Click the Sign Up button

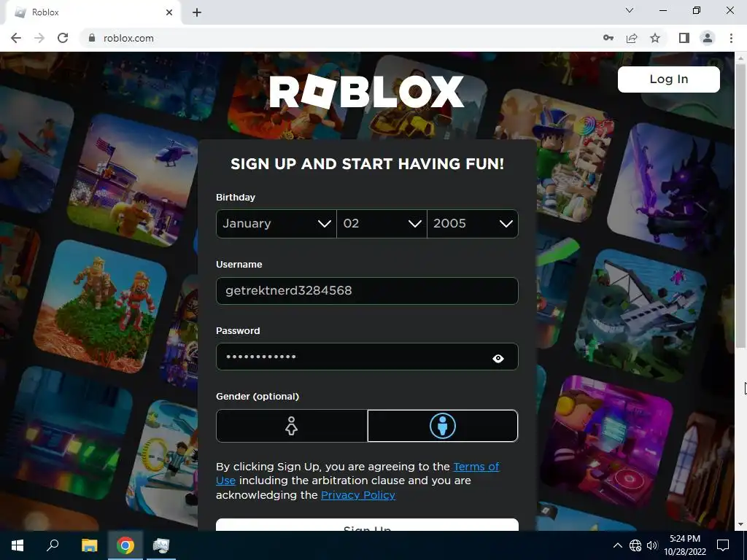tap(367, 525)
